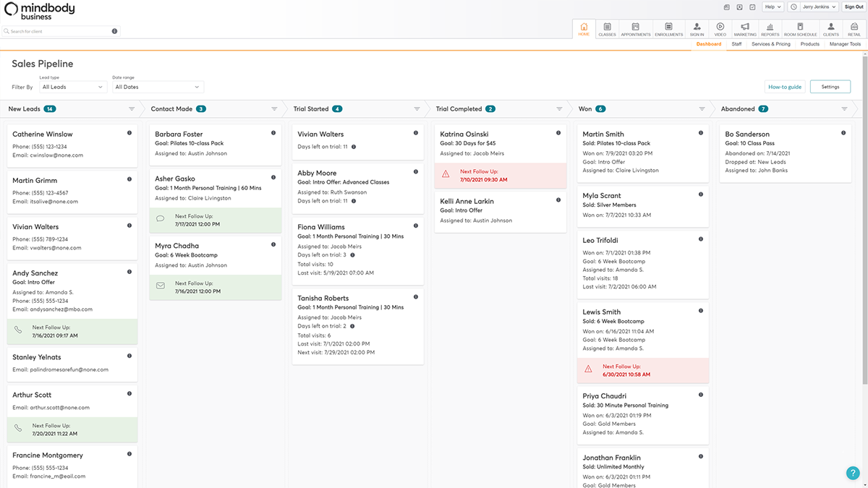Click the mindbody business logo
868x488 pixels.
click(x=39, y=10)
